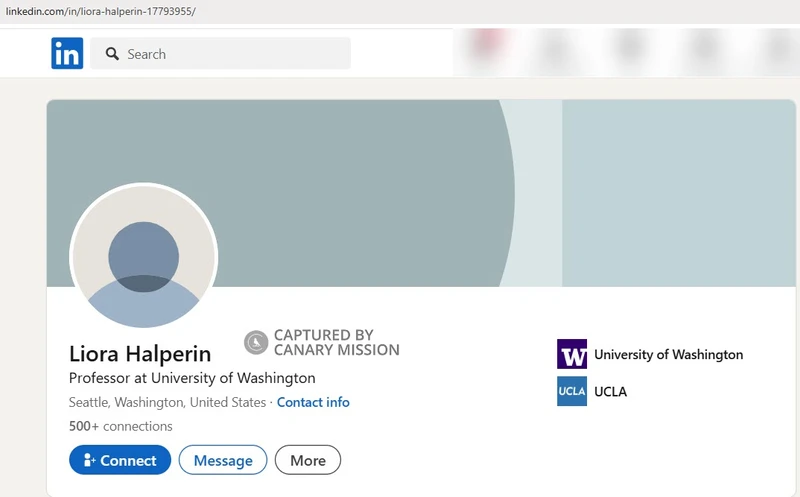800x497 pixels.
Task: Open the More options button
Action: (308, 460)
